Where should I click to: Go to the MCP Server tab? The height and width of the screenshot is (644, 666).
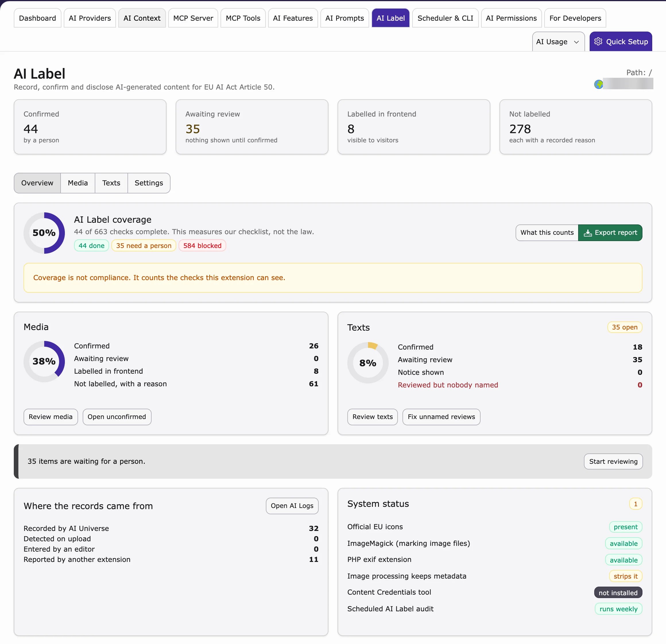[193, 18]
